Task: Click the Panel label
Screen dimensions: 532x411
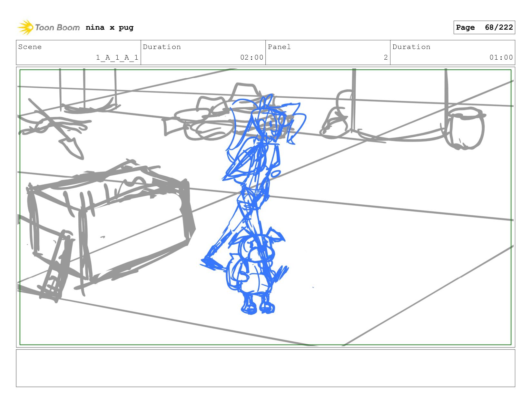Action: click(279, 47)
